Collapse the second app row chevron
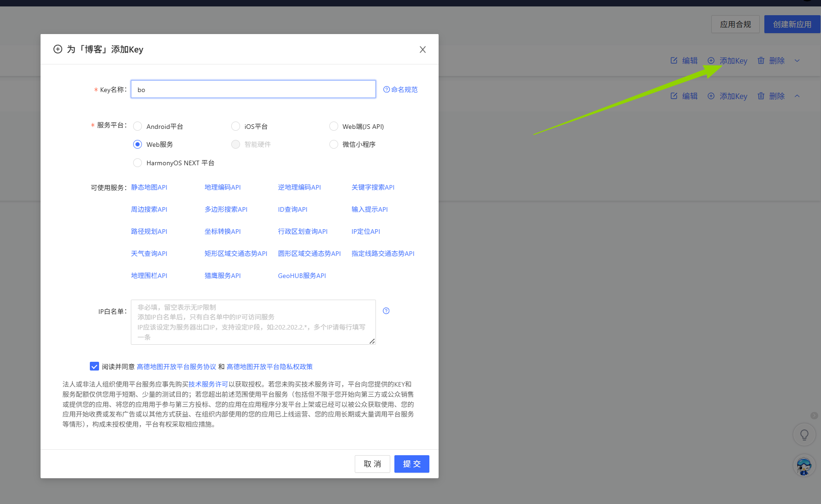This screenshot has height=504, width=821. 797,96
